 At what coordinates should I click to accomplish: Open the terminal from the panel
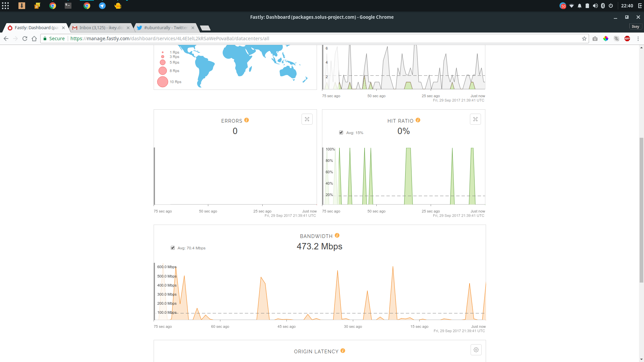[68, 6]
